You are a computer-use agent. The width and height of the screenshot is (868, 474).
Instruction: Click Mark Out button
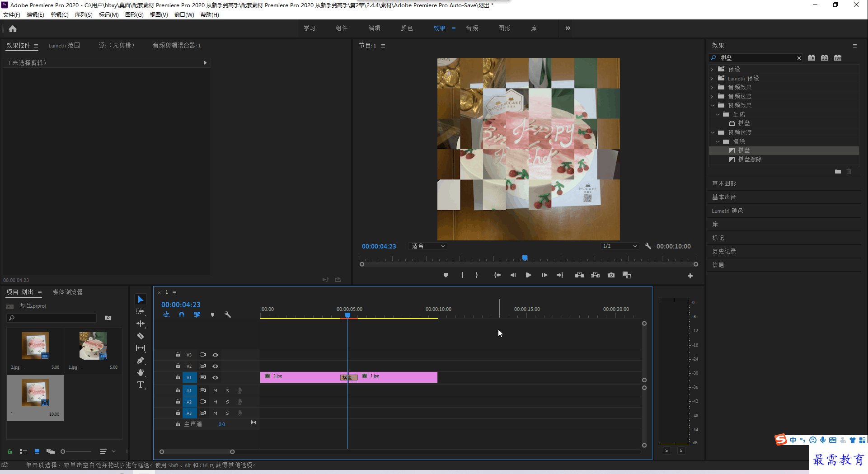[x=477, y=275]
